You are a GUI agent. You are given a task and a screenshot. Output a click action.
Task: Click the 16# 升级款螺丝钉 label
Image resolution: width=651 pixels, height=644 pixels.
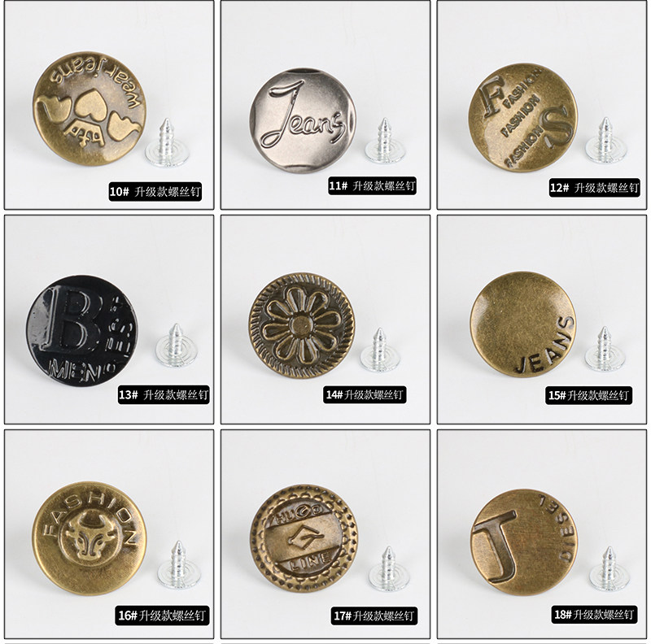(162, 615)
